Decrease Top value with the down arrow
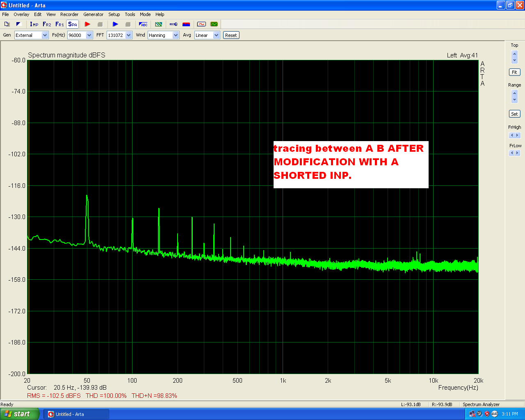525x420 pixels. 515,60
